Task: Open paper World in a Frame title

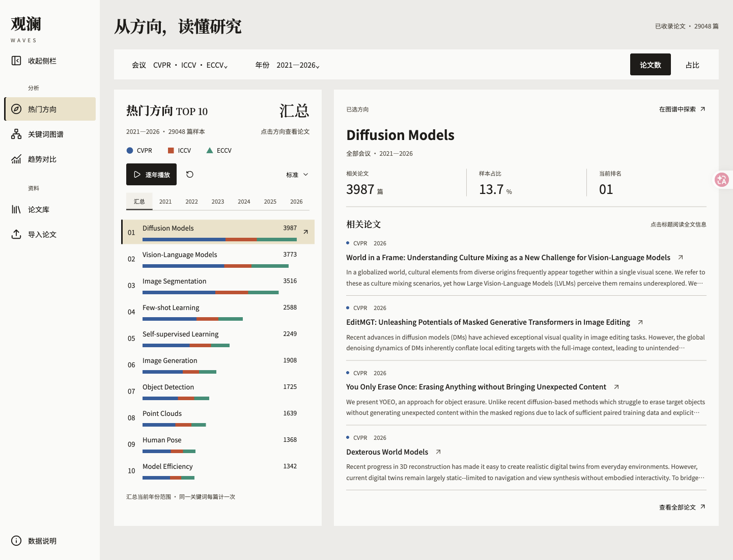Action: 508,258
